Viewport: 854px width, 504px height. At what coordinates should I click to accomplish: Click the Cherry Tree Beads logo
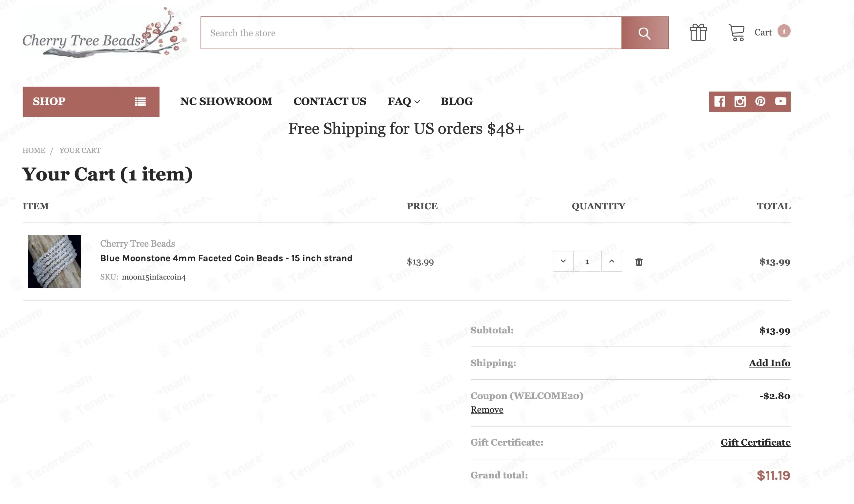(x=105, y=33)
